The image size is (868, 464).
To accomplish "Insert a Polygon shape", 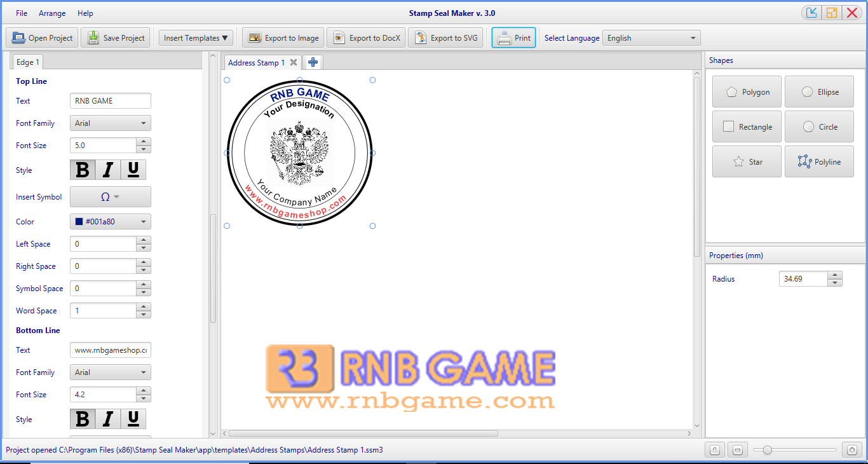I will pyautogui.click(x=747, y=92).
